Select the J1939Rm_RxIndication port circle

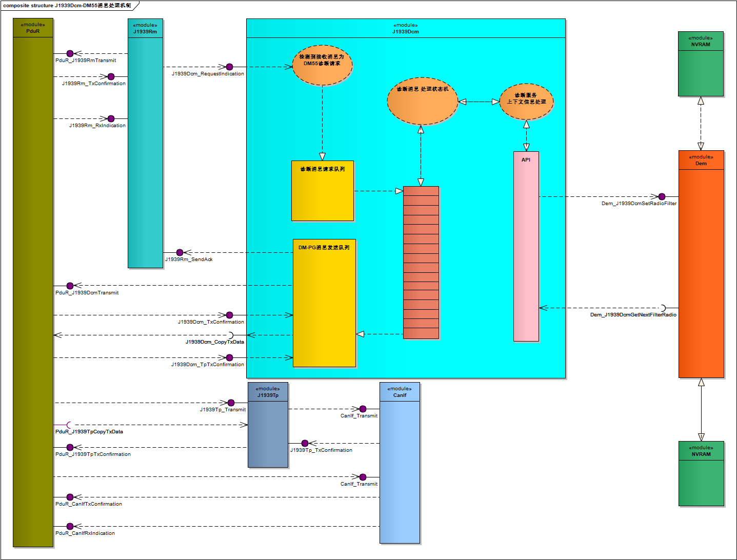pyautogui.click(x=111, y=118)
